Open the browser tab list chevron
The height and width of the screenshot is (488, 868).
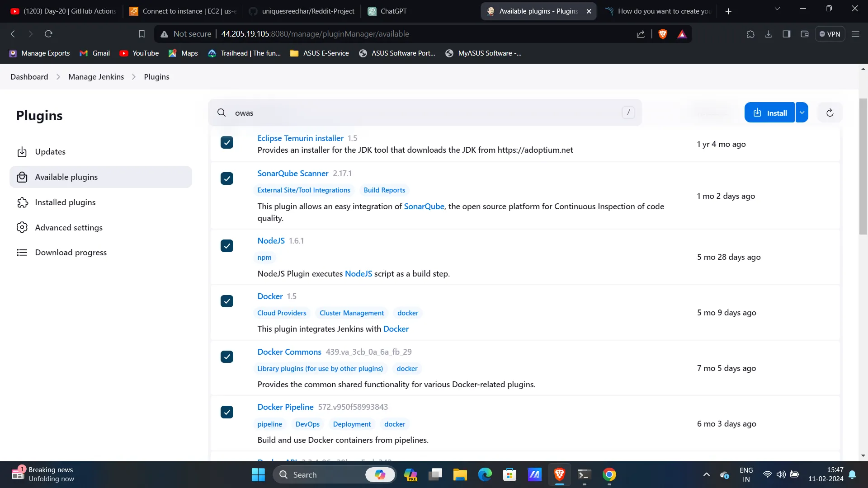pos(777,9)
